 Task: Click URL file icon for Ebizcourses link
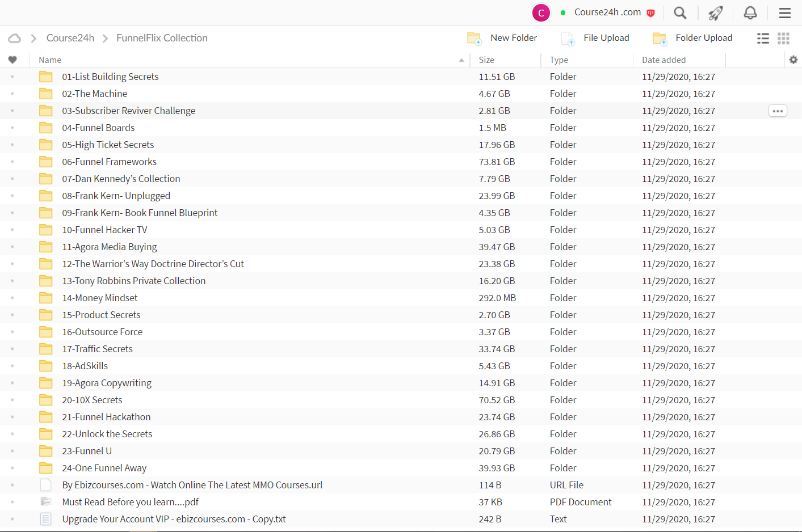46,485
